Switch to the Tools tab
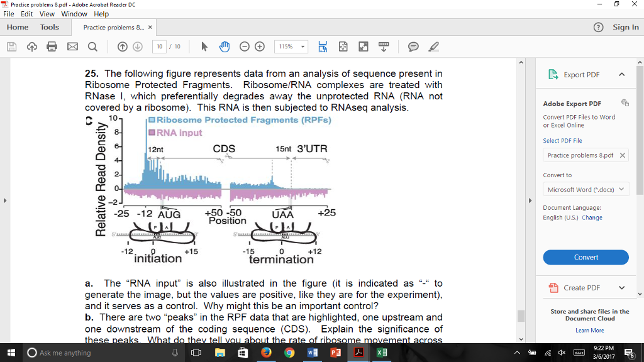Viewport: 644px width, 362px height. [50, 27]
